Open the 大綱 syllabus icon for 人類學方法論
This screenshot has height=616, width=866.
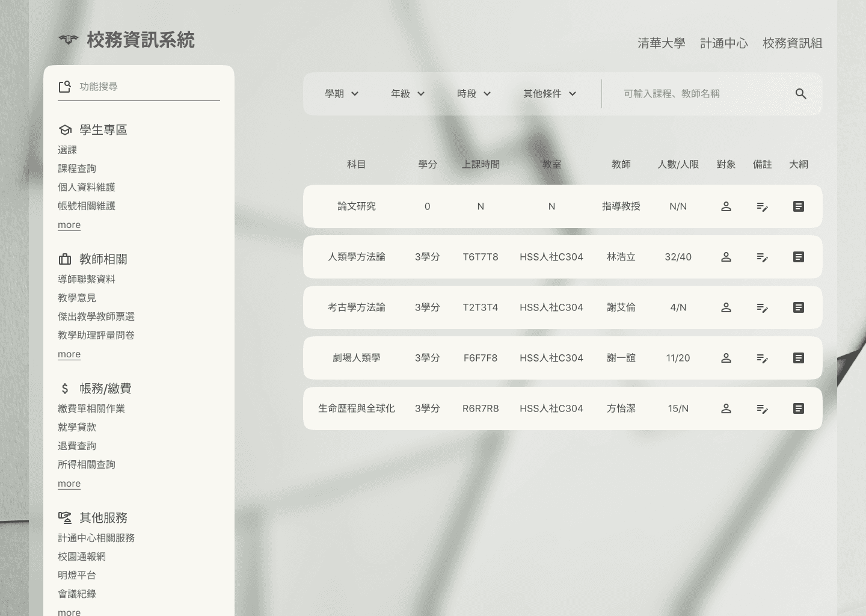pyautogui.click(x=799, y=257)
